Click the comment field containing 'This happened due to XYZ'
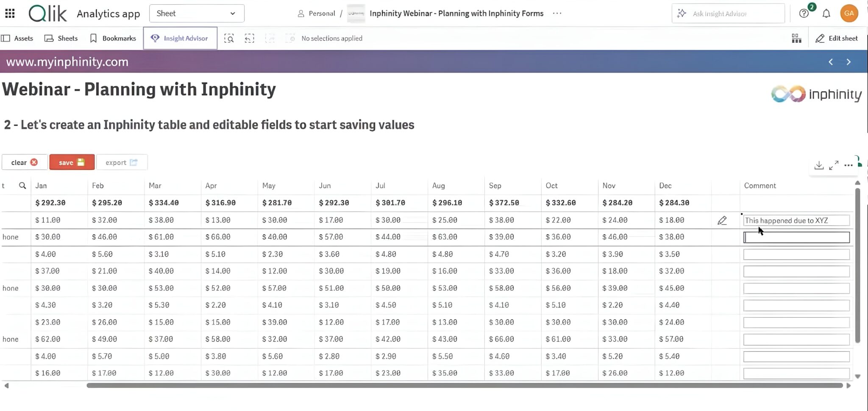Viewport: 868px width, 411px height. (x=796, y=221)
